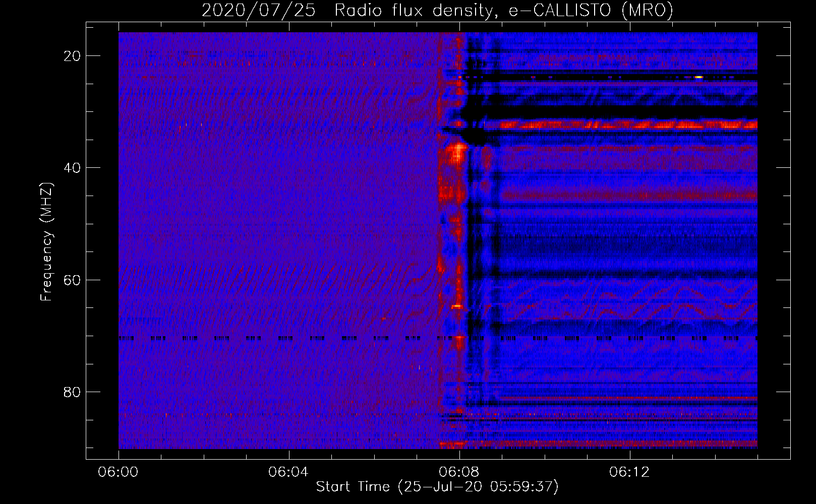Click the 'Start Time (25-Jul-20 05:59:37)' label
This screenshot has width=816, height=504.
tap(437, 487)
